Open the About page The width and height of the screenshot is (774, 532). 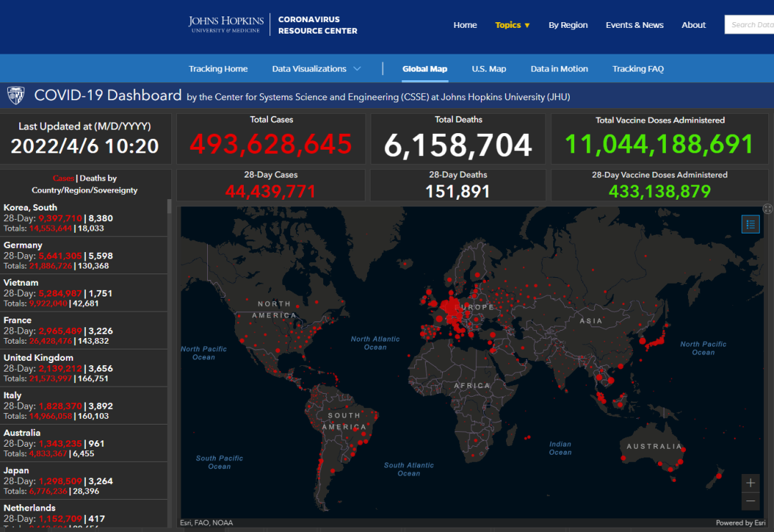point(694,24)
